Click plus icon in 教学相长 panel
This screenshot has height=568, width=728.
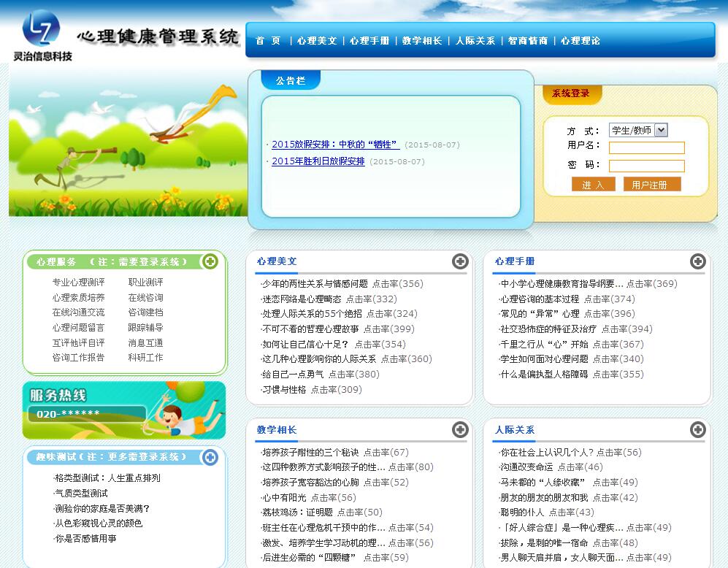click(x=460, y=430)
